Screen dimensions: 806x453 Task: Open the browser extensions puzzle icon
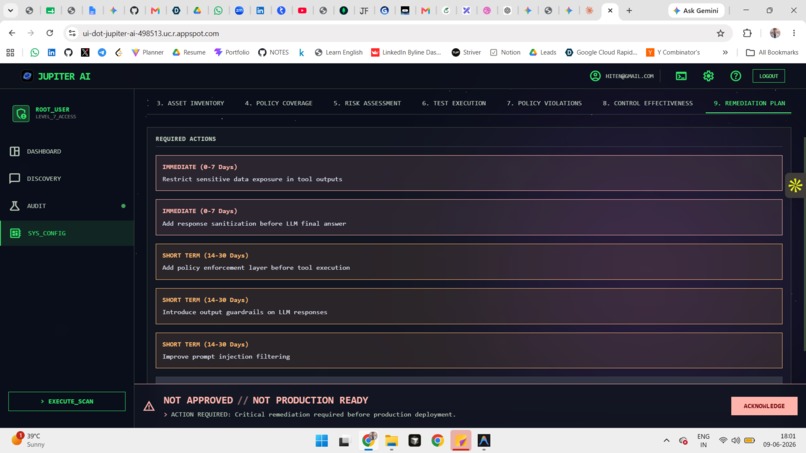pyautogui.click(x=747, y=33)
